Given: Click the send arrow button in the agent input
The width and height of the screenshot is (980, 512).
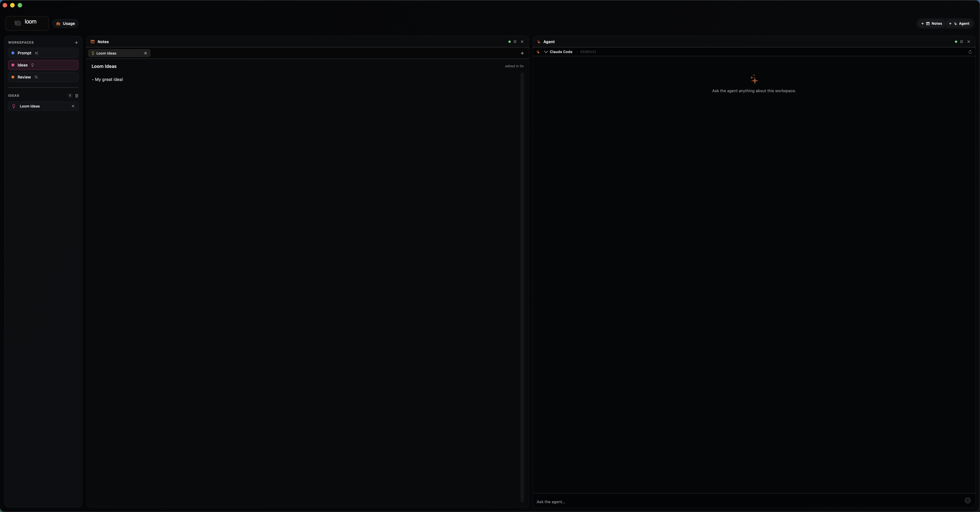Looking at the screenshot, I should (x=968, y=501).
